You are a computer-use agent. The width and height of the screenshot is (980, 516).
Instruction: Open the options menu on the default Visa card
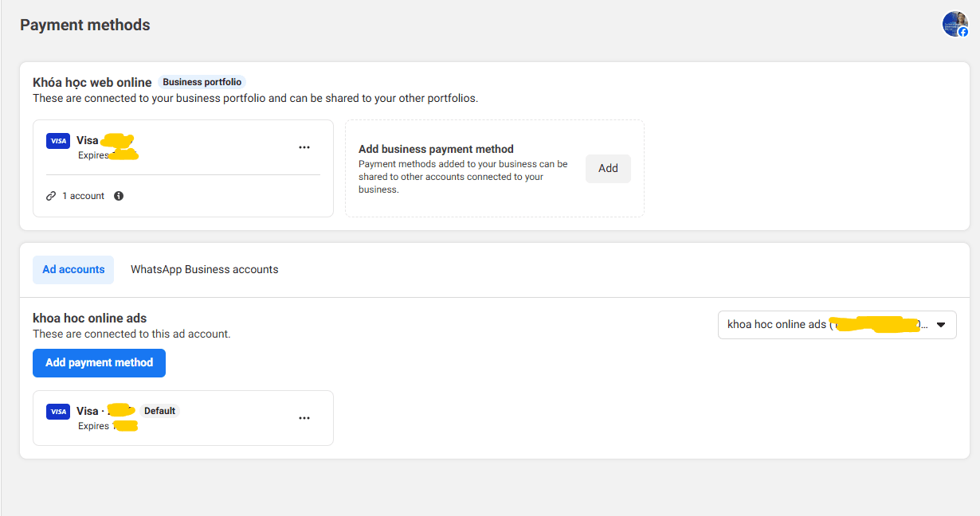click(304, 417)
